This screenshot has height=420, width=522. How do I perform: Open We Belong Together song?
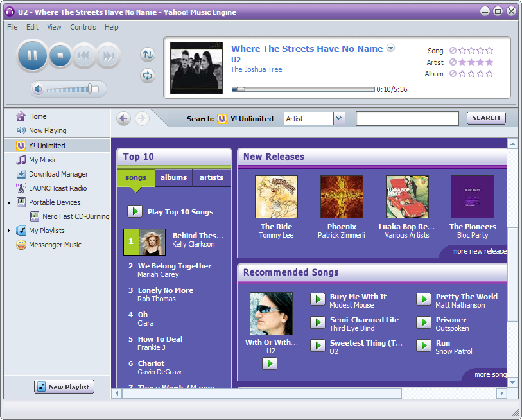[175, 266]
